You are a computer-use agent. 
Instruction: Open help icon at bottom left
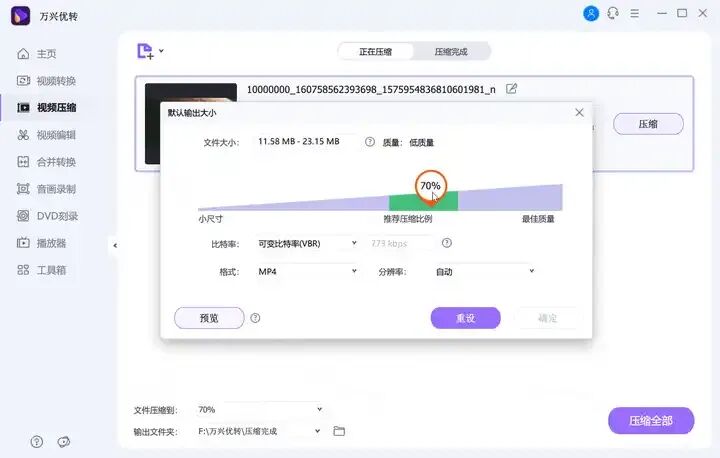click(x=37, y=442)
